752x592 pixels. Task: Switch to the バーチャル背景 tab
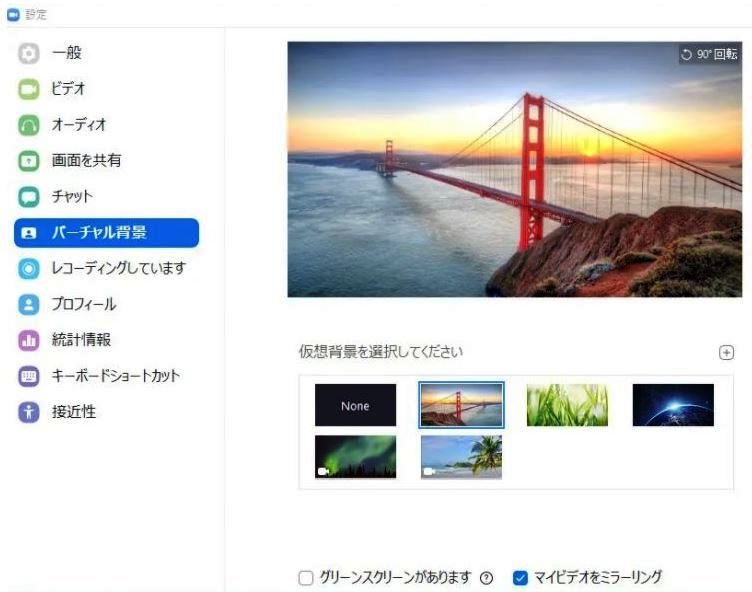(106, 233)
